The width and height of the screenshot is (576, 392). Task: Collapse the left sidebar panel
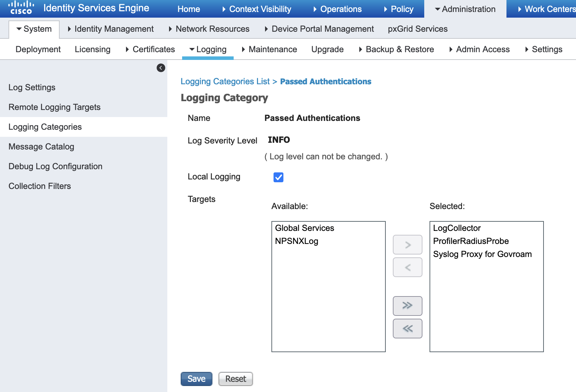161,68
